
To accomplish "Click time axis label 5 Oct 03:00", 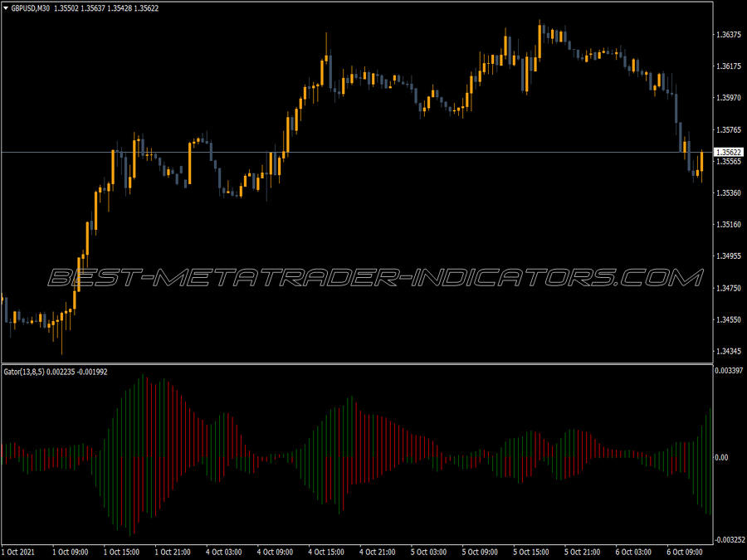I will tap(428, 553).
